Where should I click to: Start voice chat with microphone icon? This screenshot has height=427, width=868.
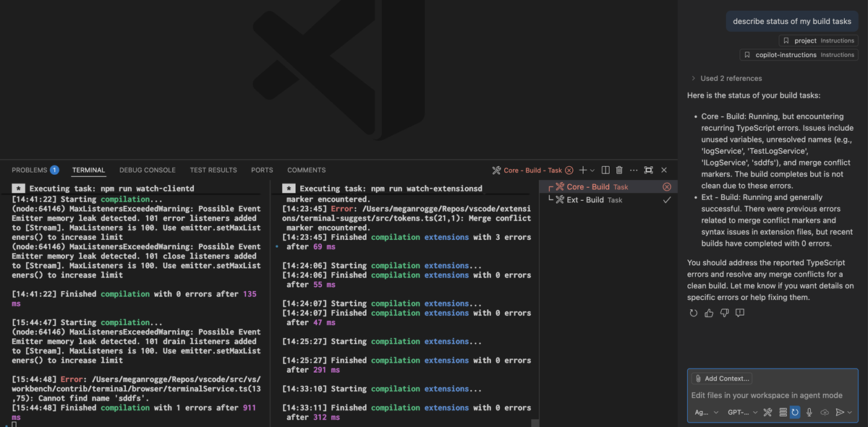click(x=808, y=412)
